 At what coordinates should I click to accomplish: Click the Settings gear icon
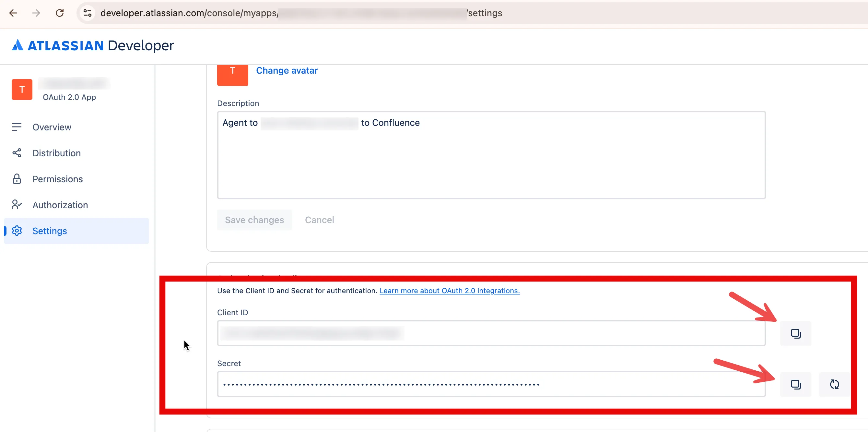click(17, 231)
